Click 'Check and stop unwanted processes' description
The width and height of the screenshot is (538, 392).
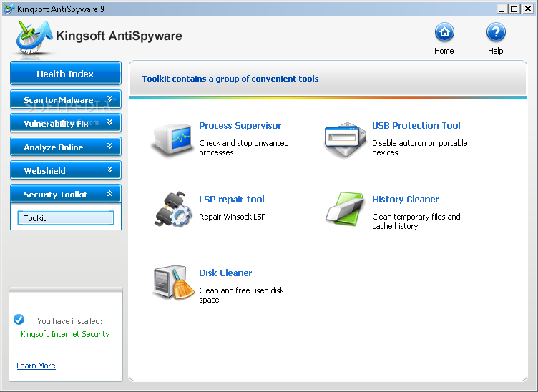(244, 148)
